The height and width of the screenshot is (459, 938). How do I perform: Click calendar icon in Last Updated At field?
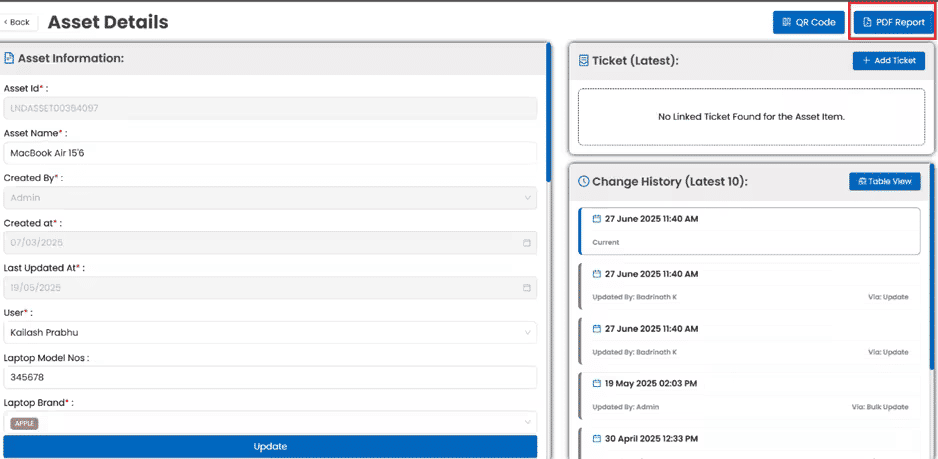point(527,288)
